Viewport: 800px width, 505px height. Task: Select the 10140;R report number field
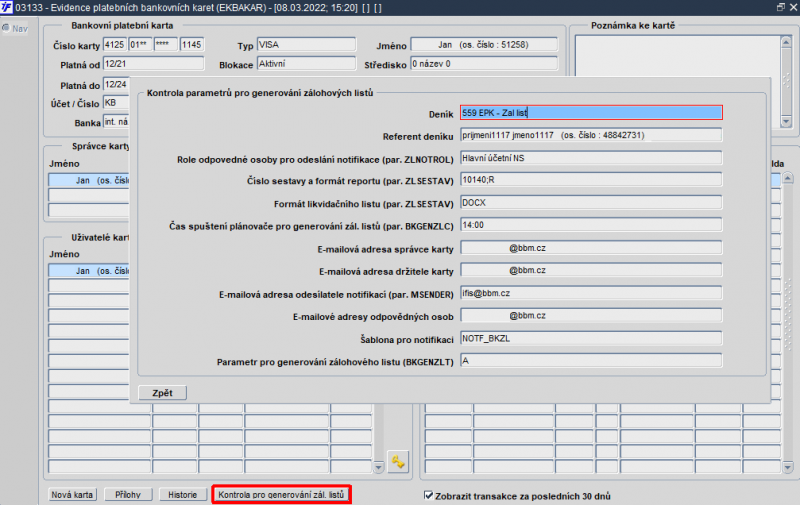(x=591, y=180)
